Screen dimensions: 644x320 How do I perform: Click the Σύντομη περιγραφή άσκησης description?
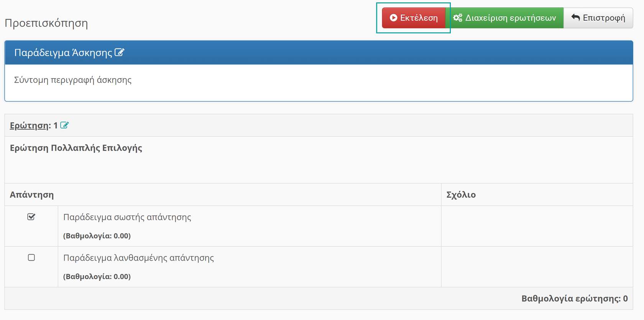(x=73, y=80)
